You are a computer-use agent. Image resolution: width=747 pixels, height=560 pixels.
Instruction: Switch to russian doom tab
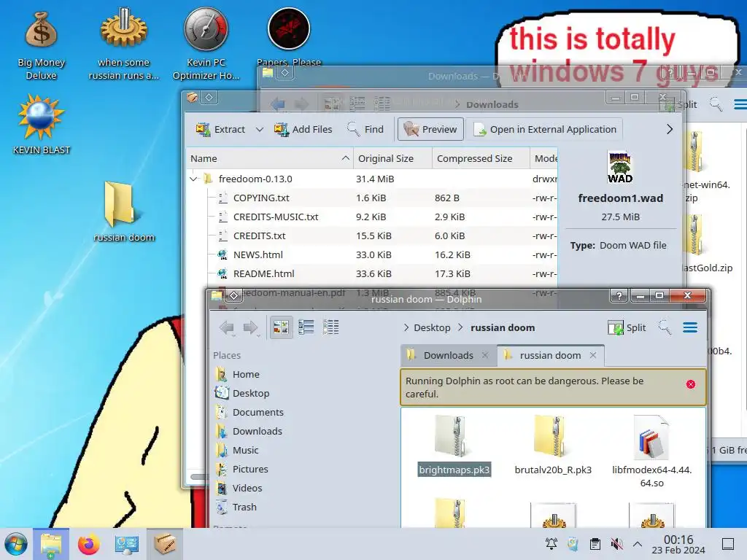tap(550, 355)
